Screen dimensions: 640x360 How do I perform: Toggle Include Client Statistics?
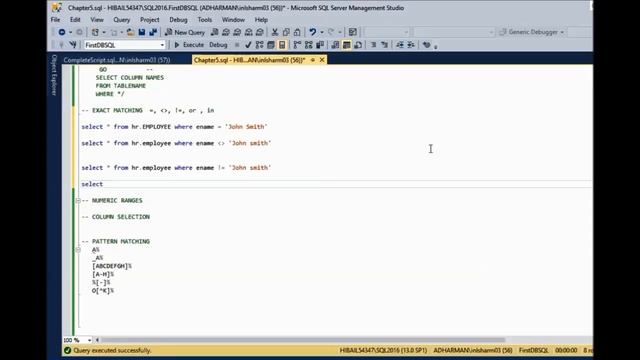[x=320, y=45]
